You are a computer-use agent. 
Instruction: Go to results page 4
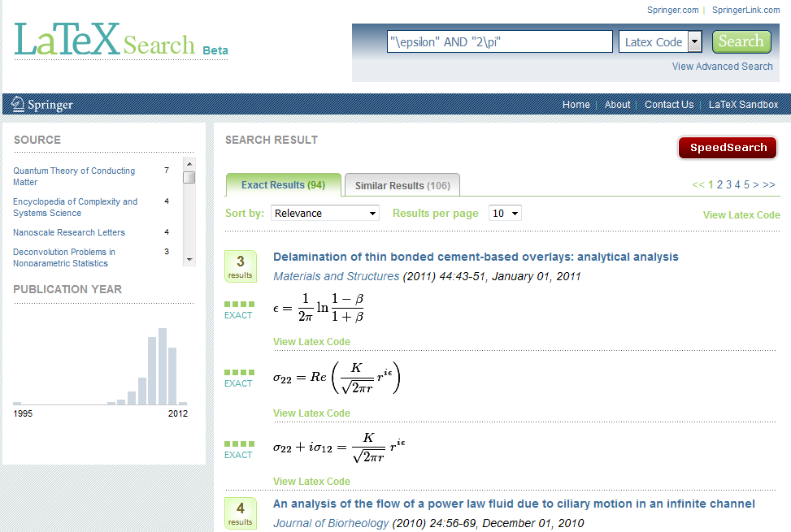pyautogui.click(x=737, y=185)
